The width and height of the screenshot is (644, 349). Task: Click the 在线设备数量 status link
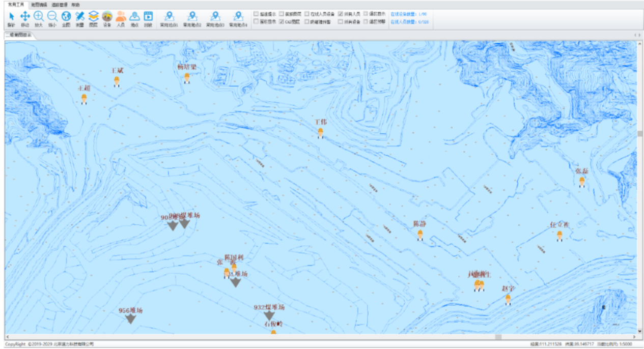point(409,14)
